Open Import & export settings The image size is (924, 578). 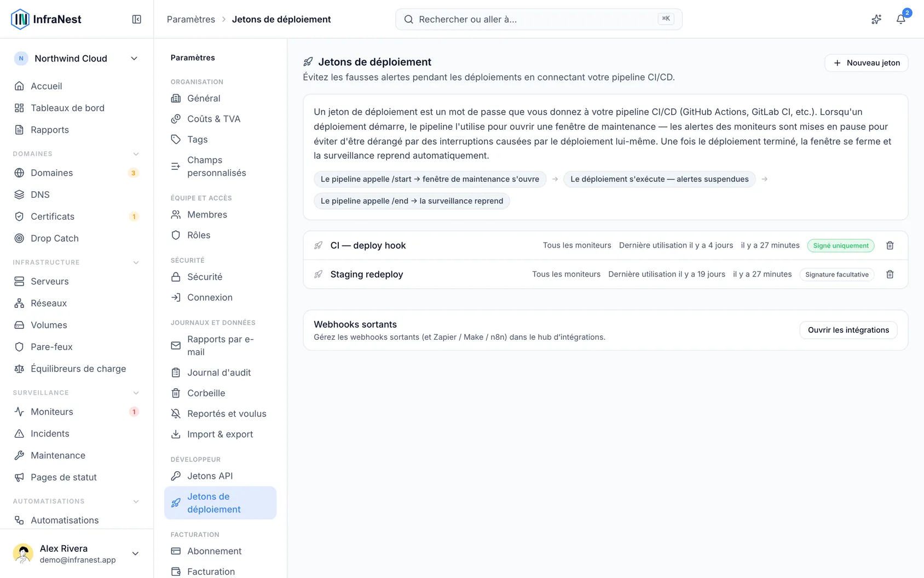(x=220, y=434)
